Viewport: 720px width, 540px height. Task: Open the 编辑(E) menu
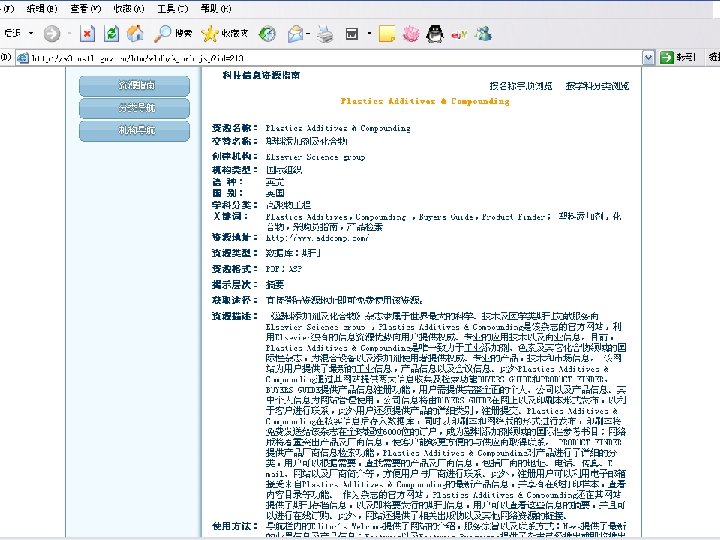(42, 8)
